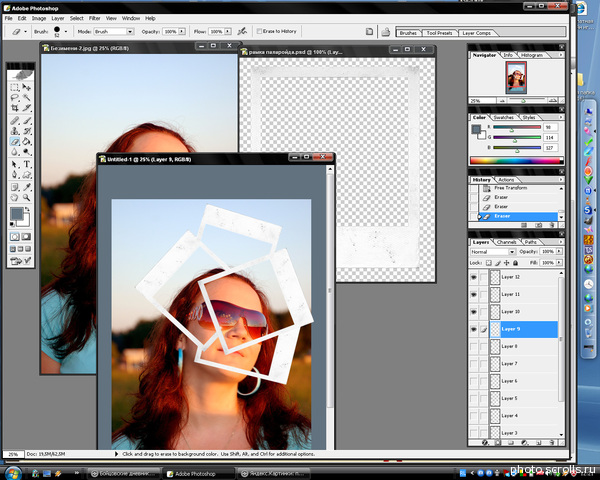
Task: Select the Pen tool
Action: click(15, 175)
